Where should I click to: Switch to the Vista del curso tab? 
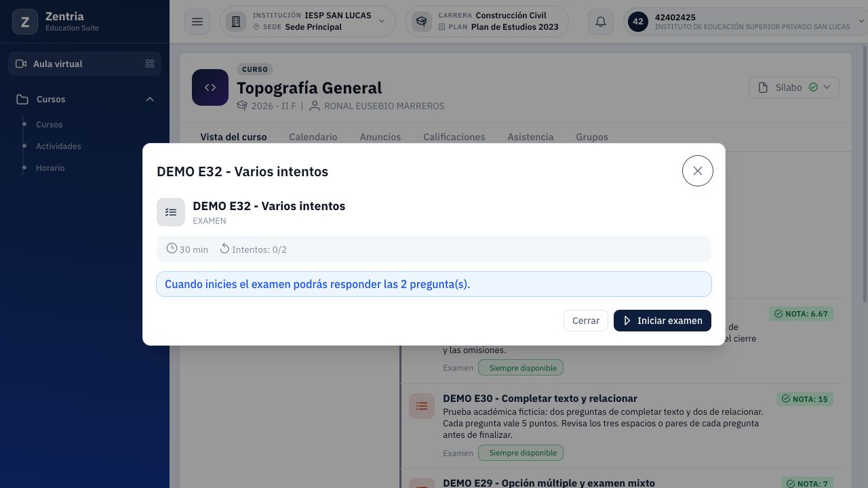tap(233, 137)
